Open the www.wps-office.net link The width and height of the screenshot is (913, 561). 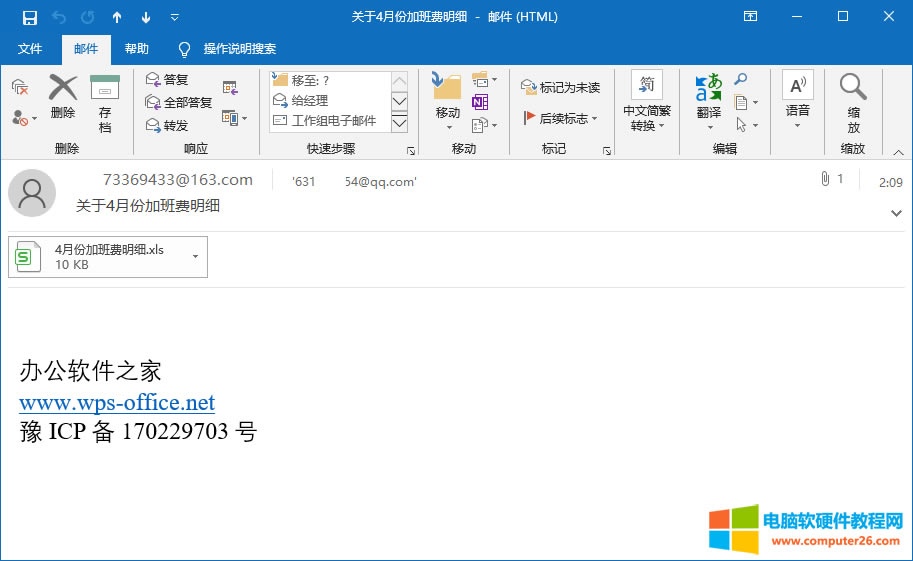tap(117, 403)
